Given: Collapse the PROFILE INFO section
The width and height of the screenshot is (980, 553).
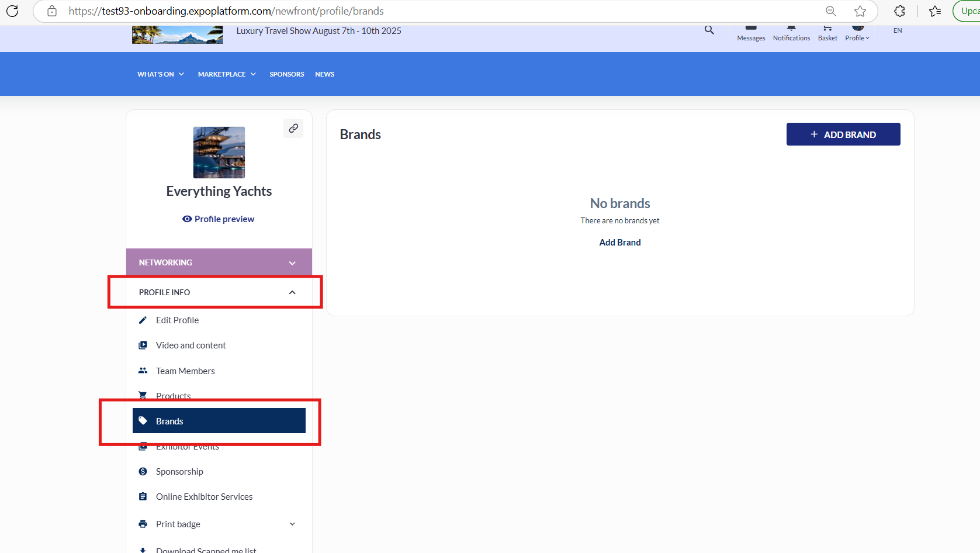Looking at the screenshot, I should (292, 292).
